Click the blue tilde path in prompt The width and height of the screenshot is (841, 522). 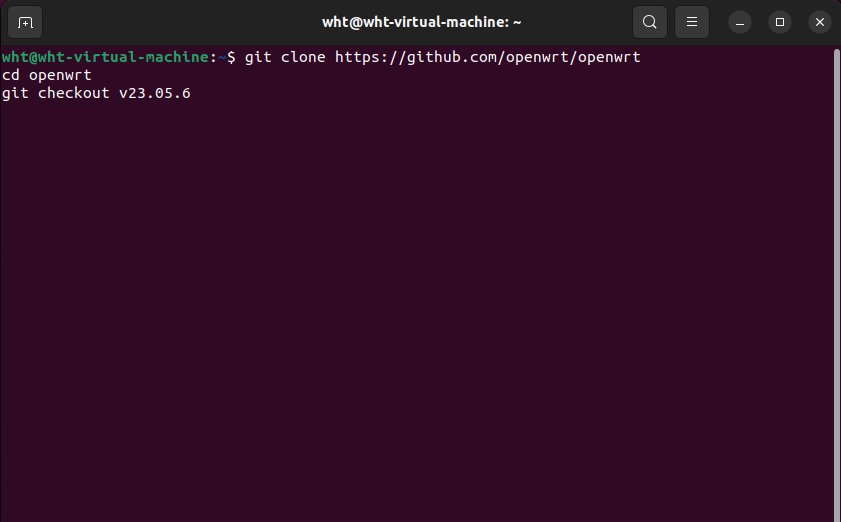click(x=224, y=58)
